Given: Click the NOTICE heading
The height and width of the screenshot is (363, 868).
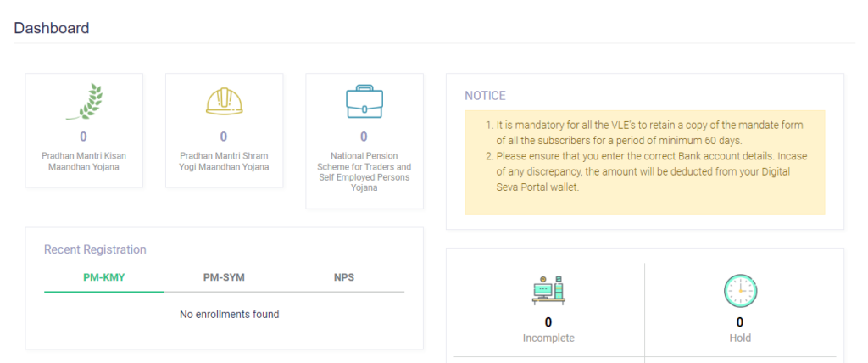Looking at the screenshot, I should pyautogui.click(x=485, y=96).
